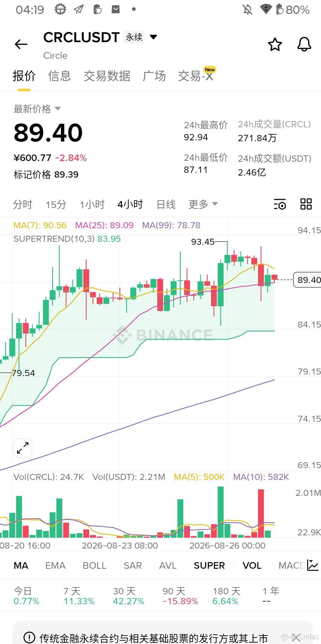Tap the 2026-08-26 00:00 time axis label
This screenshot has width=321, height=644.
(227, 546)
